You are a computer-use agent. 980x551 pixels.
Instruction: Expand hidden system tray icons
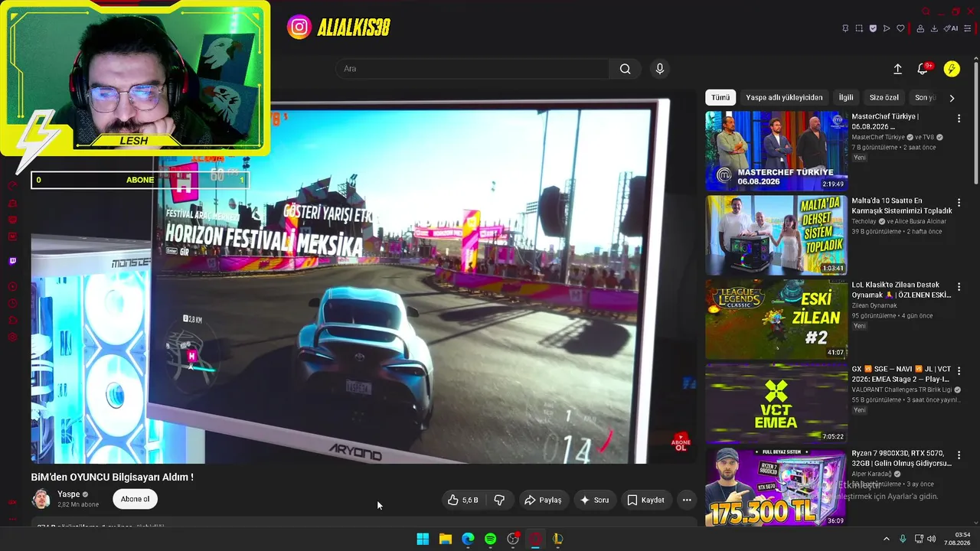coord(887,539)
